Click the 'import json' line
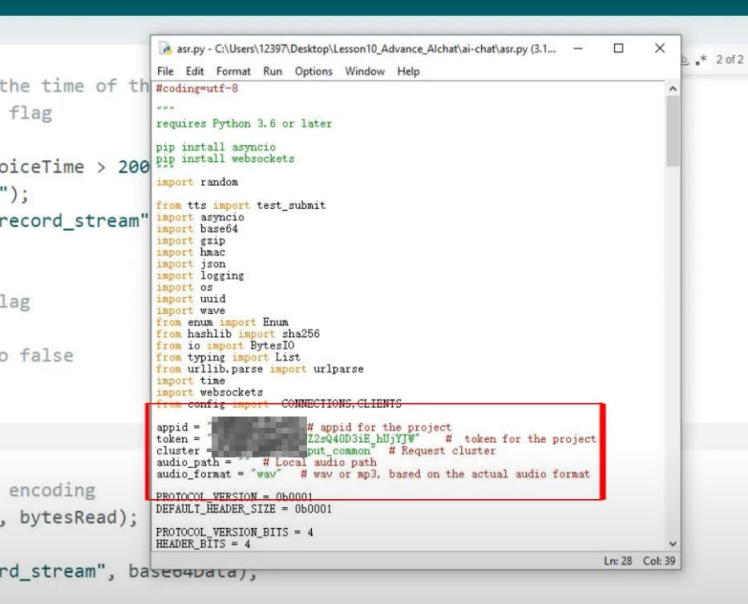748x604 pixels. click(x=191, y=264)
